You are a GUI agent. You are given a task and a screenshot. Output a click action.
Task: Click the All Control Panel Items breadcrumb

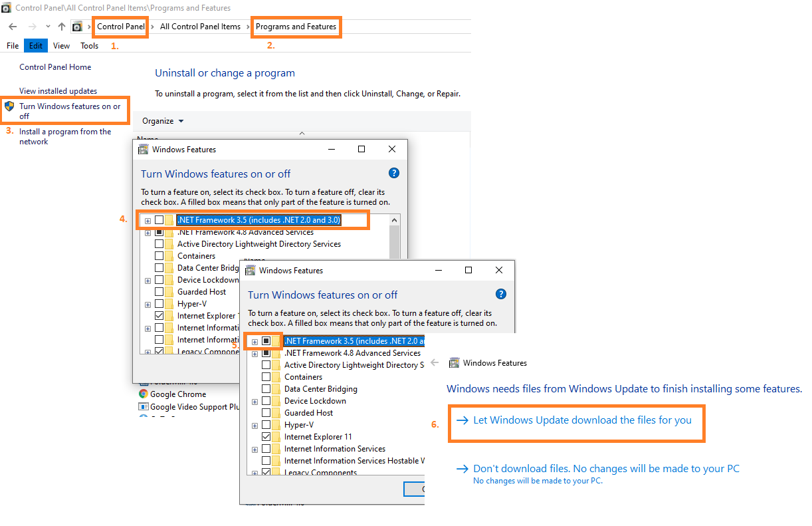[x=200, y=27]
